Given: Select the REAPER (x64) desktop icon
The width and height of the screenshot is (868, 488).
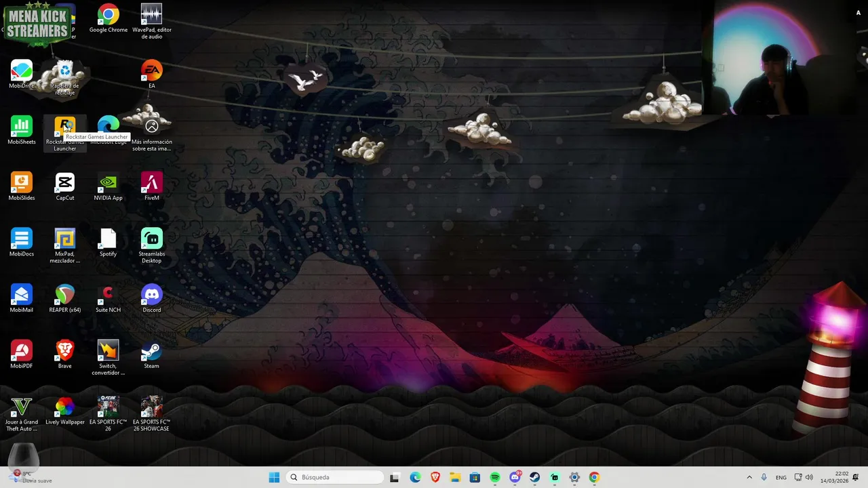Looking at the screenshot, I should tap(65, 298).
